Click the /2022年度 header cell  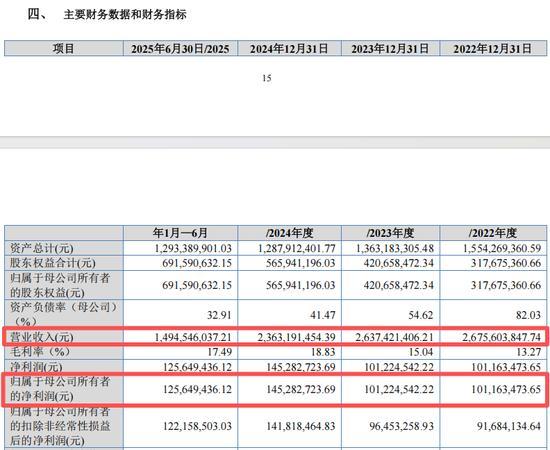coord(493,233)
